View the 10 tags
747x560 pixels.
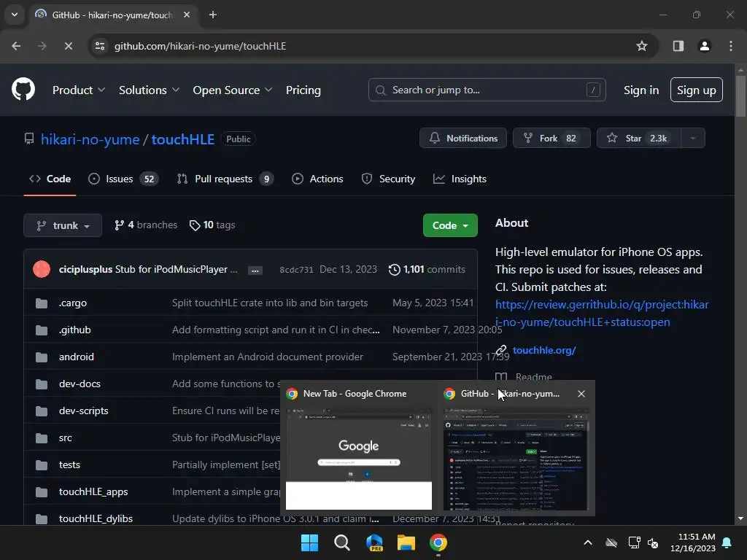click(212, 225)
